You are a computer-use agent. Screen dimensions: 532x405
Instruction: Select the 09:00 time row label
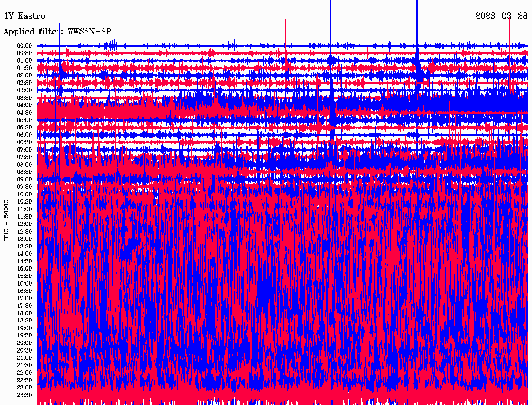pos(25,180)
